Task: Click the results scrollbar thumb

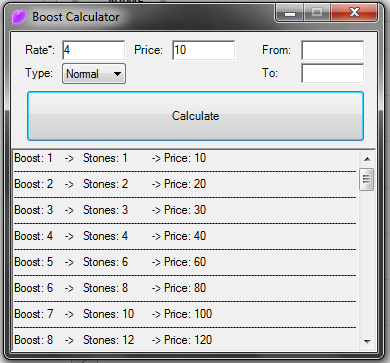Action: click(x=367, y=179)
